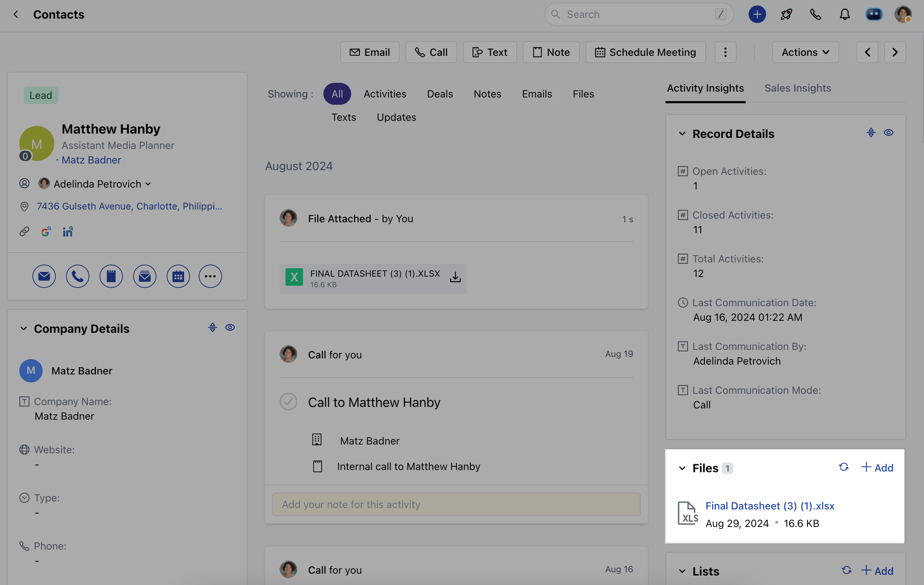924x585 pixels.
Task: Go back using the arrow beside Contacts
Action: 16,15
